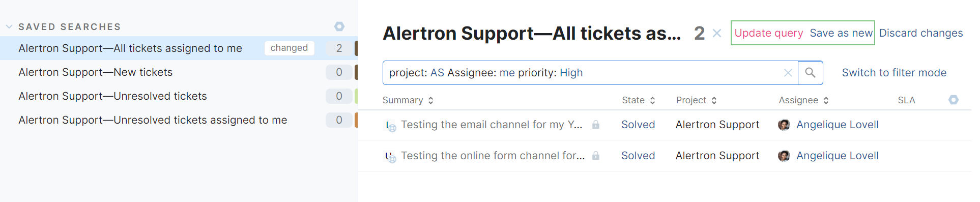Click the magnifier search button
The height and width of the screenshot is (202, 980).
[810, 73]
